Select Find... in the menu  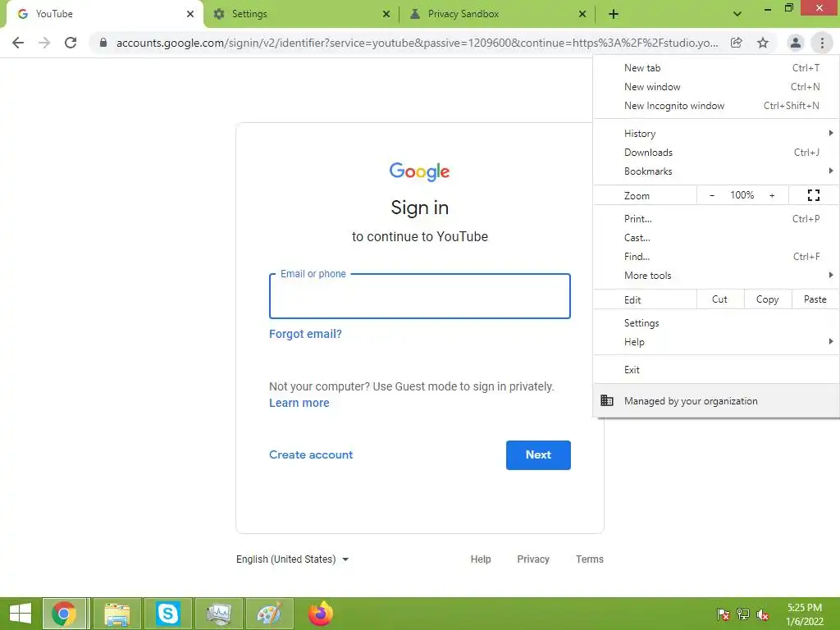(716, 256)
